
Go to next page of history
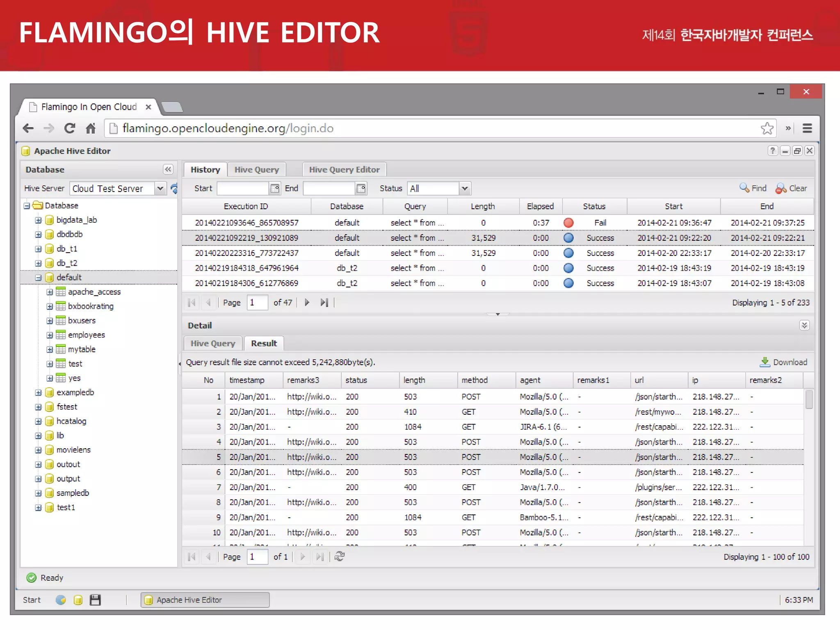tap(307, 303)
